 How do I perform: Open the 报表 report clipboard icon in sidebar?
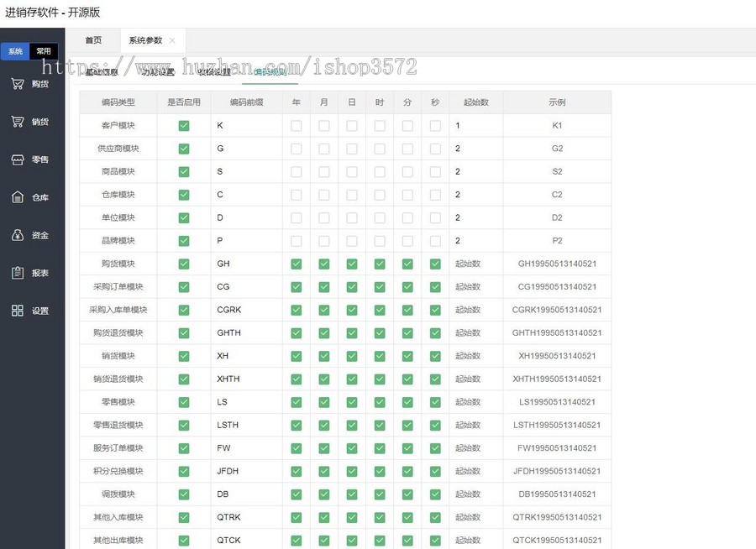click(18, 273)
